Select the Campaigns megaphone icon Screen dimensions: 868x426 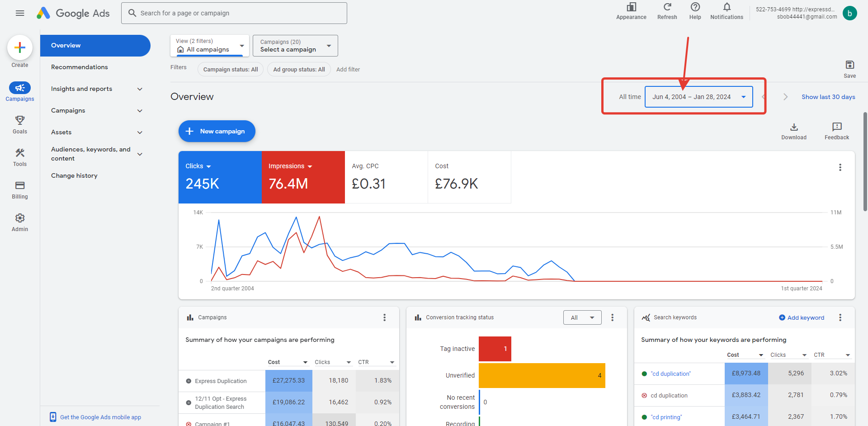click(20, 88)
